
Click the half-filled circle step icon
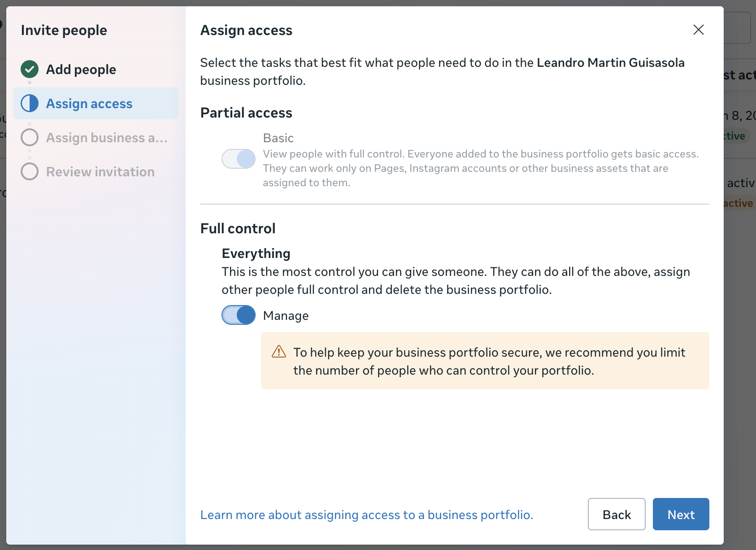[x=30, y=103]
